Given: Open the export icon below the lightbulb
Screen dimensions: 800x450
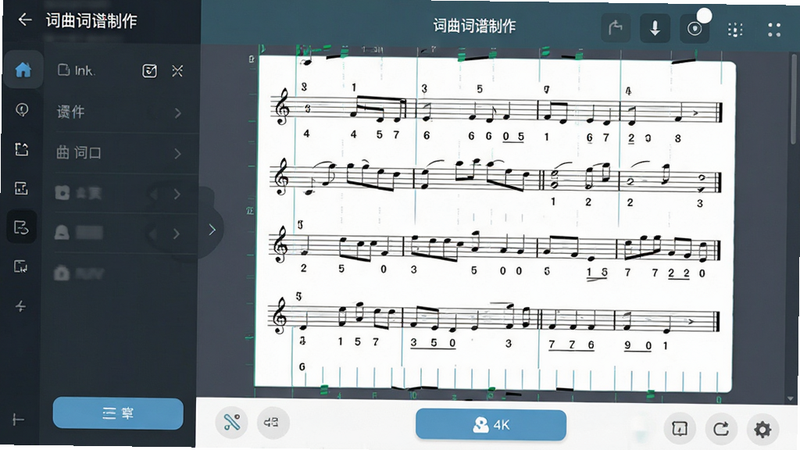Looking at the screenshot, I should coord(21,149).
